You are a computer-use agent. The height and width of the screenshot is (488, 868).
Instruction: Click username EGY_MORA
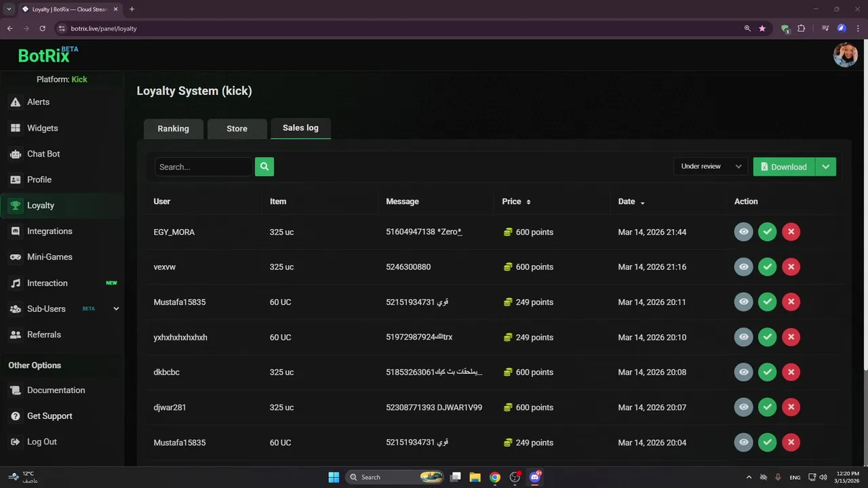pyautogui.click(x=174, y=232)
